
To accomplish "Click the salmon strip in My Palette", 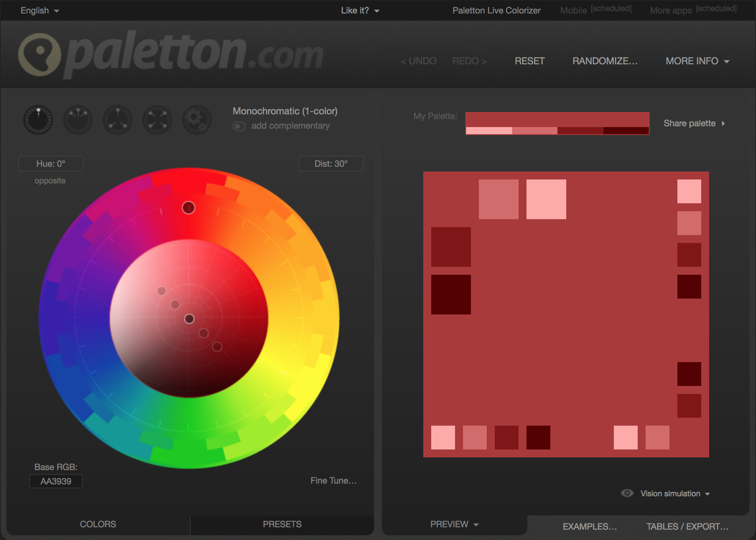I will tap(534, 131).
